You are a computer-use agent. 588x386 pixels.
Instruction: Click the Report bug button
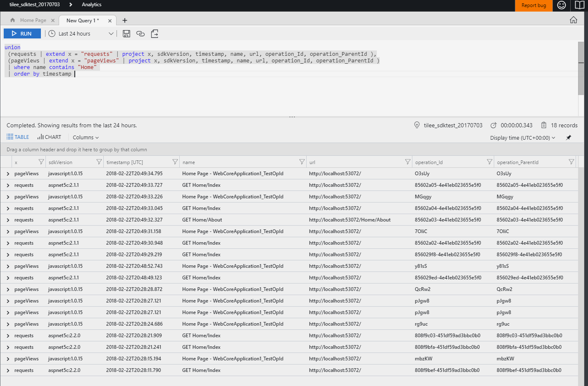(x=533, y=5)
